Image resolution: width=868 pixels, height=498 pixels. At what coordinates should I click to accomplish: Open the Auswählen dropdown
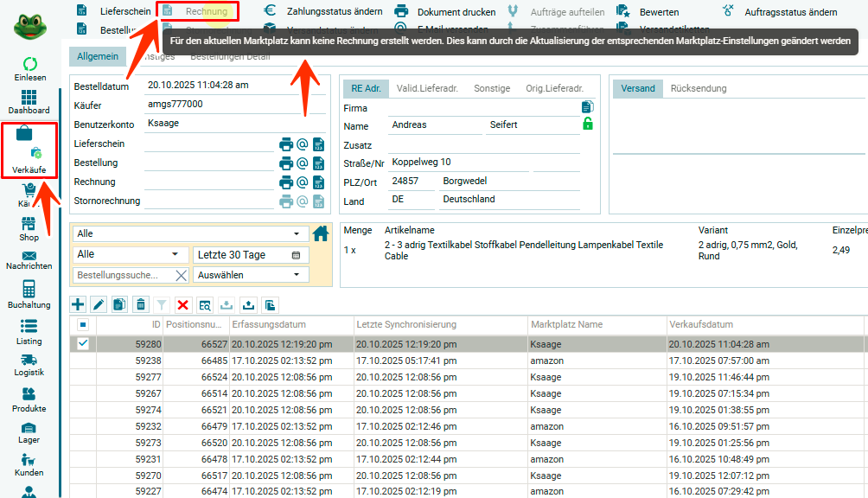[250, 275]
